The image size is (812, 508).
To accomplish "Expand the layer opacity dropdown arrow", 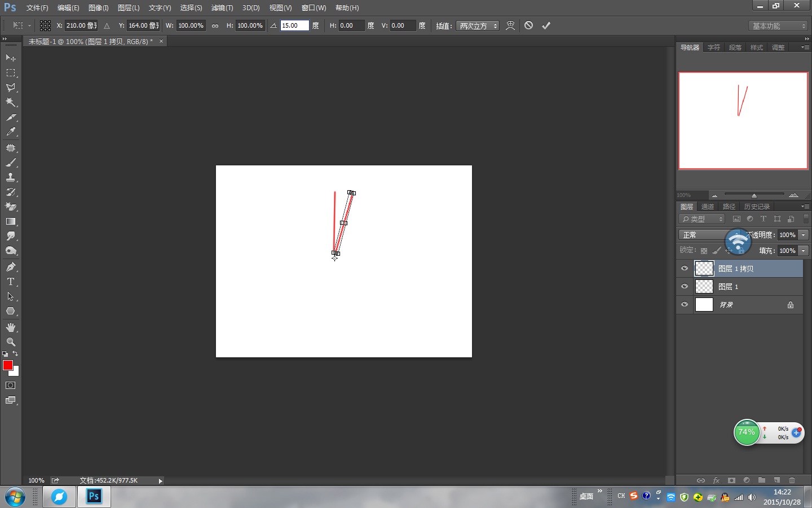I will tap(804, 235).
